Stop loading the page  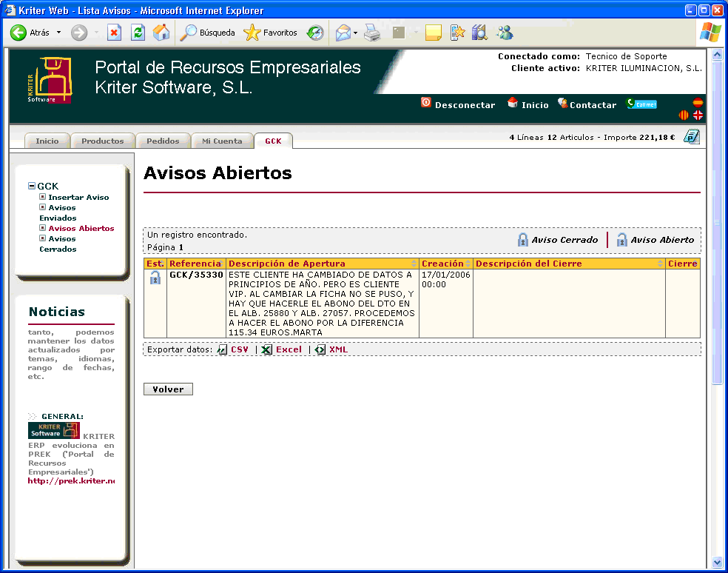114,33
